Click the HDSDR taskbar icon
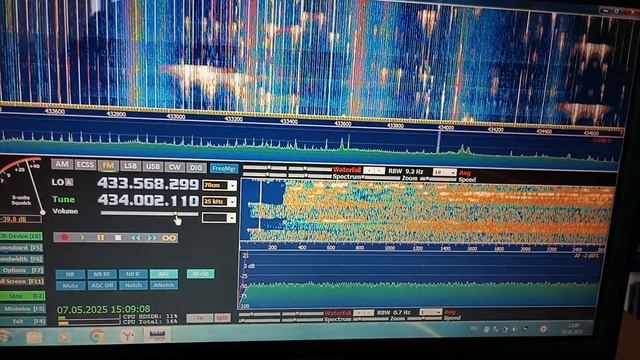Viewport: 640px width, 360px height. (157, 335)
